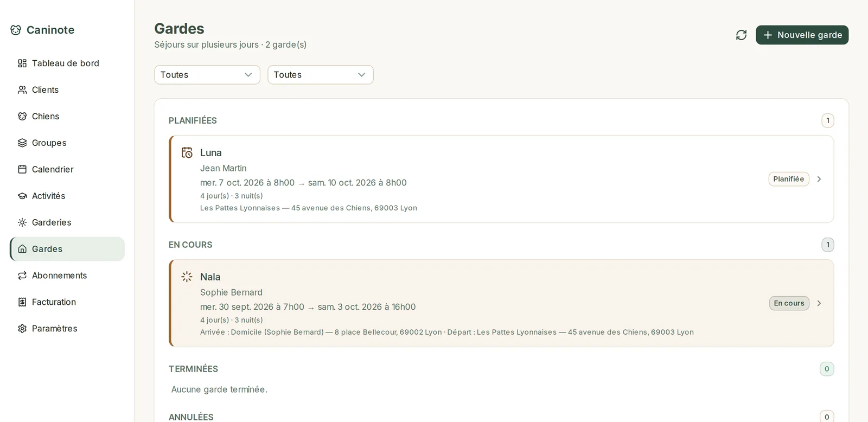Screen dimensions: 868x422
Task: Create a new stay with Nouvelle garde
Action: 802,35
